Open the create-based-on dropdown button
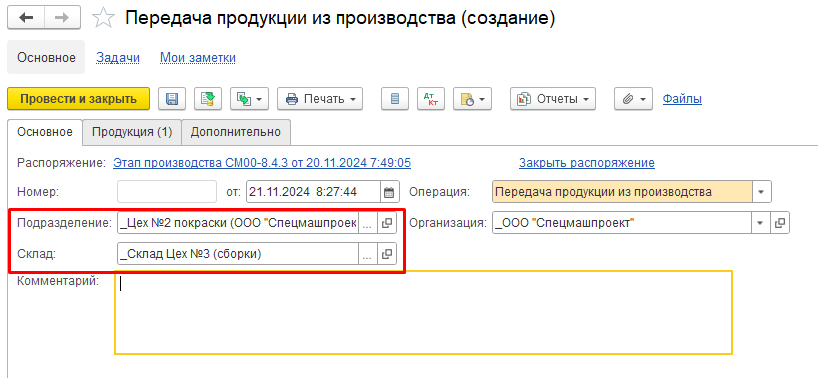This screenshot has height=378, width=818. point(249,99)
